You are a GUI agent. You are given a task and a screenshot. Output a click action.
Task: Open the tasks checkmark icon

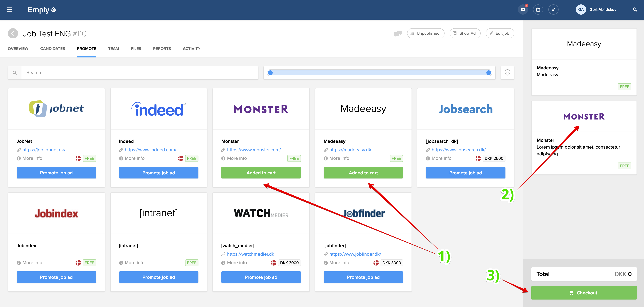coord(553,10)
